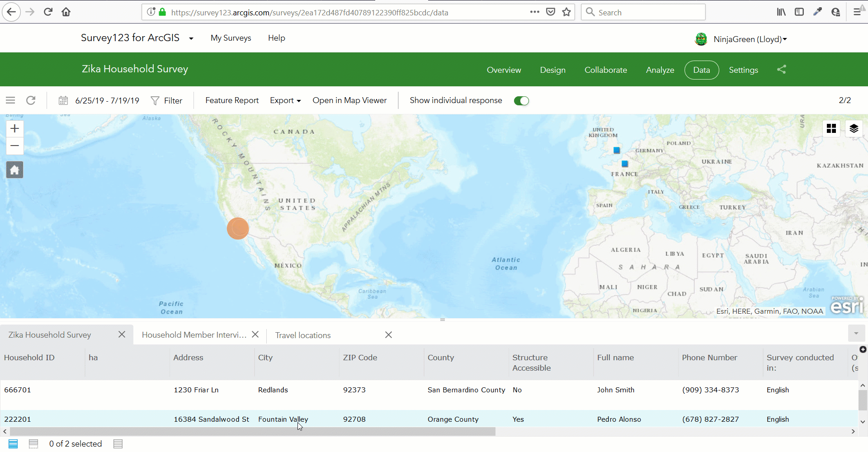Reset map to default home extent
The width and height of the screenshot is (868, 452).
click(x=14, y=170)
